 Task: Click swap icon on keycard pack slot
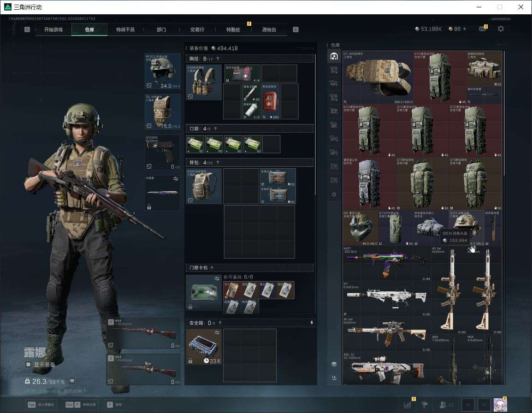coord(217,278)
